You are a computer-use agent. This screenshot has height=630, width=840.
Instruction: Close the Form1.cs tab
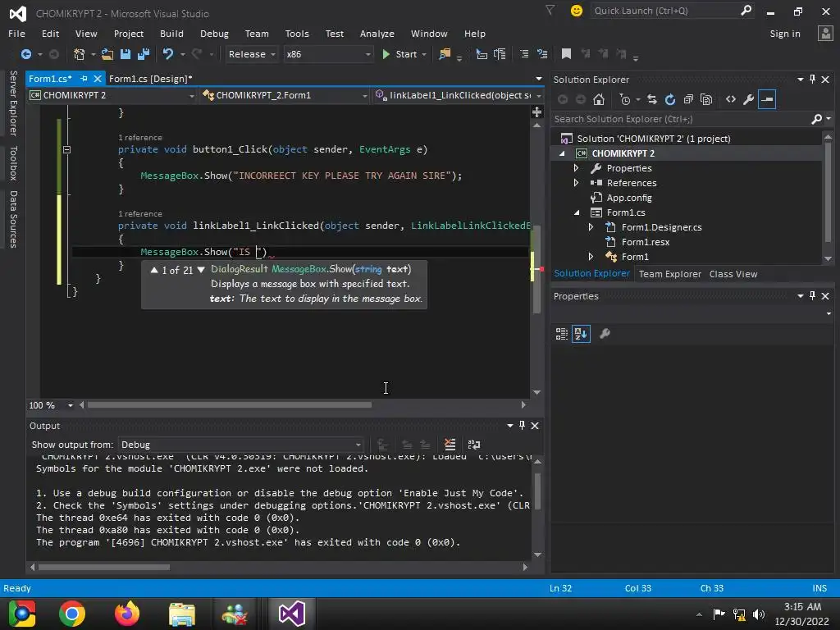click(98, 79)
